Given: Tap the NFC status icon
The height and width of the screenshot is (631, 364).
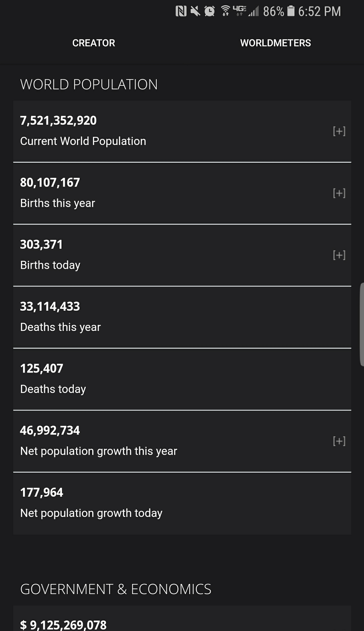Looking at the screenshot, I should tap(181, 11).
